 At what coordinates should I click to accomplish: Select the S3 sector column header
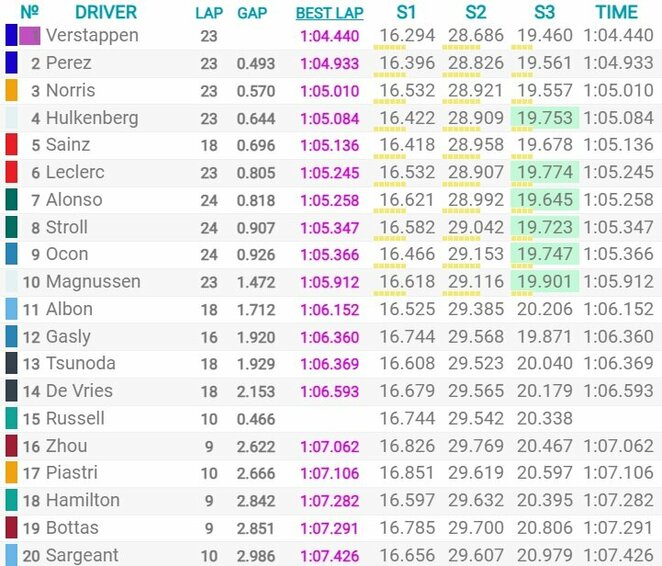(x=544, y=13)
